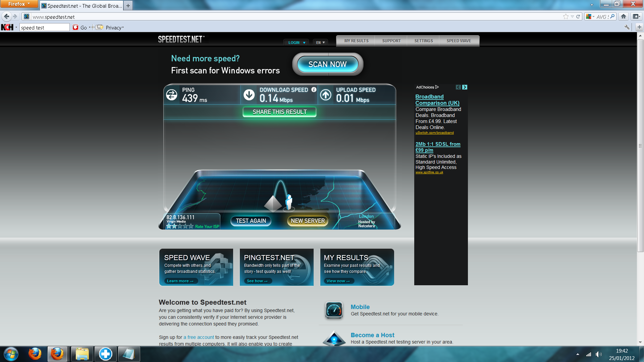Viewport: 644px width, 362px height.
Task: Click the home icon in toolbar
Action: click(623, 16)
